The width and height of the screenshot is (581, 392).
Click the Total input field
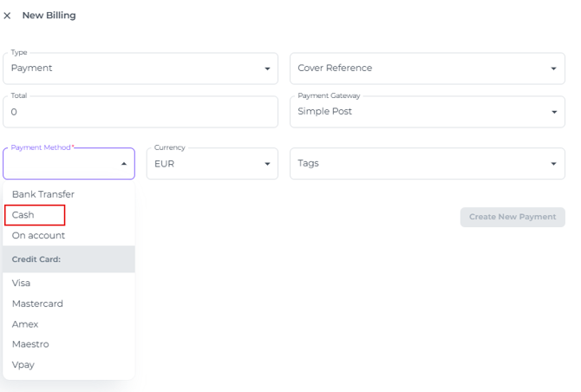(140, 112)
